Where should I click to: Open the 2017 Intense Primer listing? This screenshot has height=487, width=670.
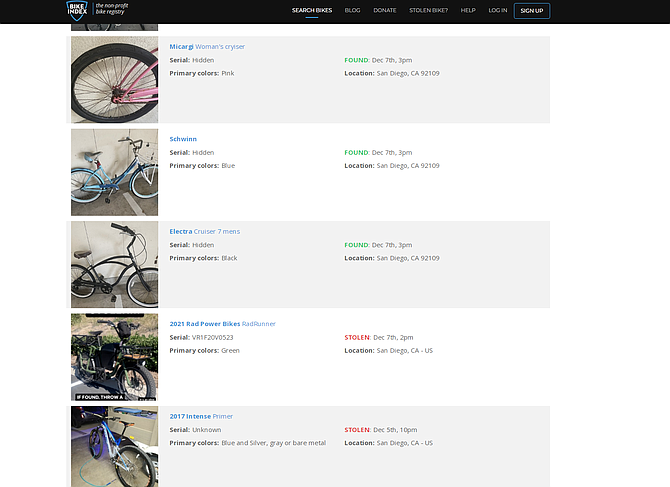click(x=201, y=416)
